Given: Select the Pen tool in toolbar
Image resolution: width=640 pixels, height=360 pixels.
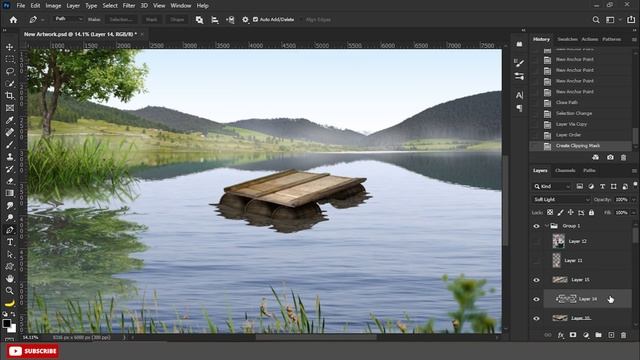Looking at the screenshot, I should click(9, 230).
